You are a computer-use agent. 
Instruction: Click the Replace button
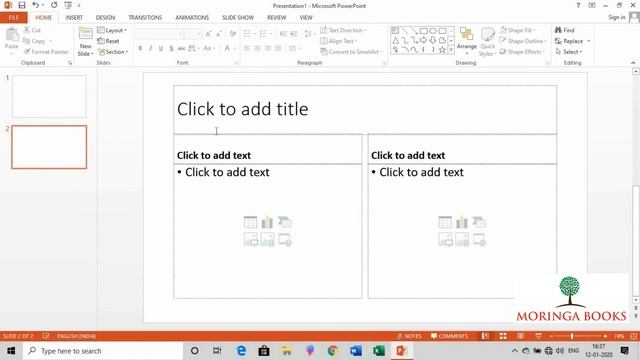[569, 41]
